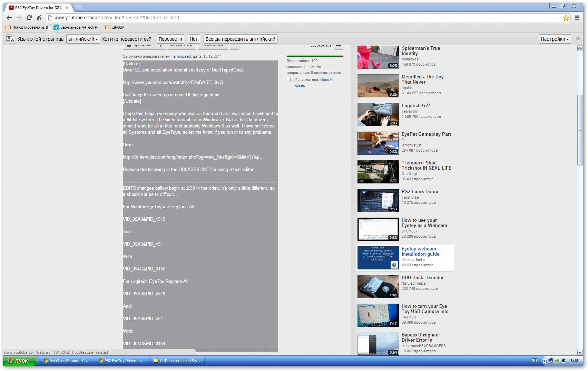The image size is (588, 371).
Task: Click the like/dislike ratio bar
Action: pos(315,56)
